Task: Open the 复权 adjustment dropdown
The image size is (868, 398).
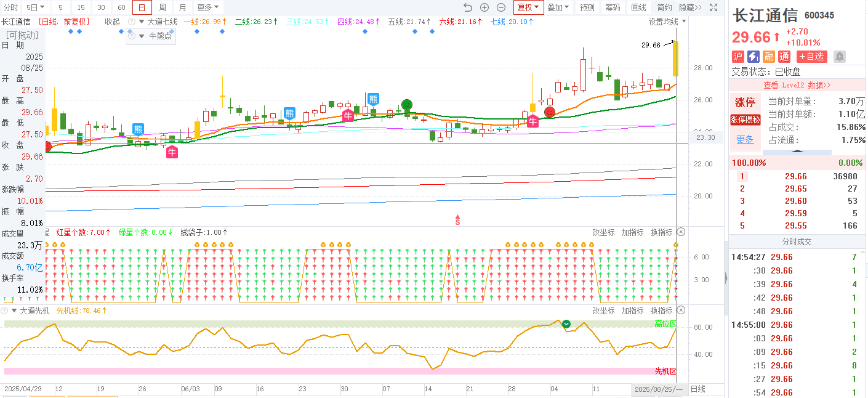Action: 528,7
